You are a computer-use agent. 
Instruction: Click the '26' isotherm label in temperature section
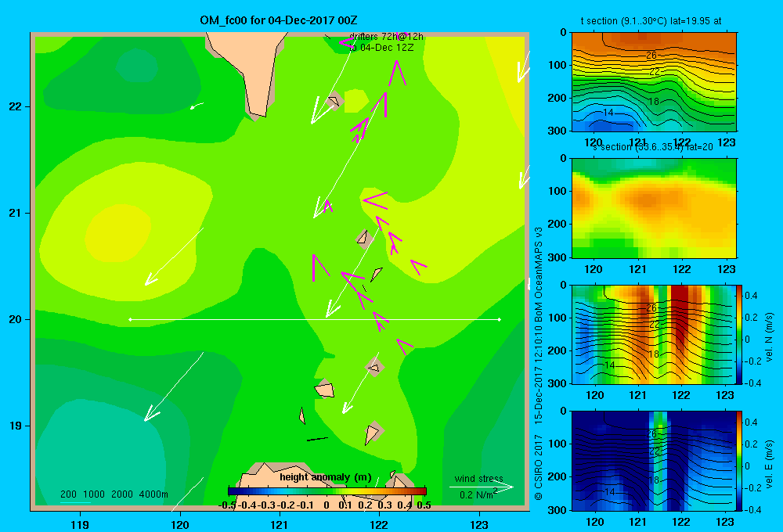pyautogui.click(x=651, y=56)
